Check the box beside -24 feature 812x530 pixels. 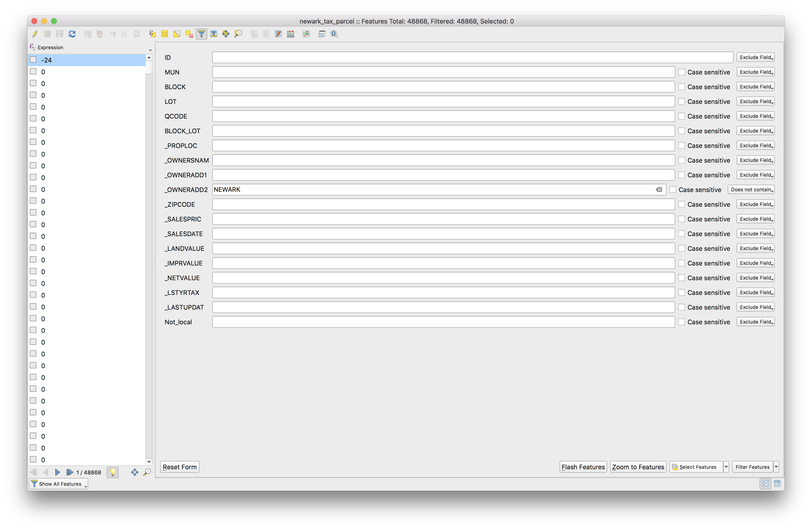point(33,60)
